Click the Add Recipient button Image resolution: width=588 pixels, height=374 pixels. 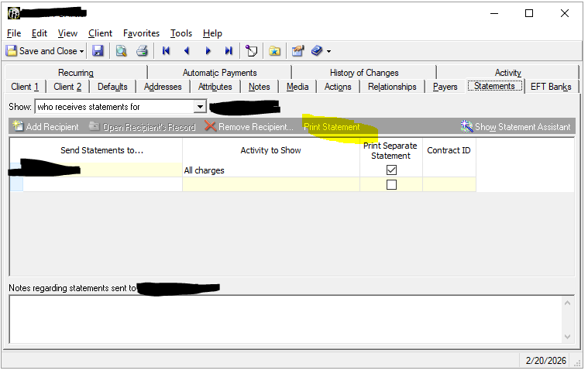pyautogui.click(x=46, y=127)
